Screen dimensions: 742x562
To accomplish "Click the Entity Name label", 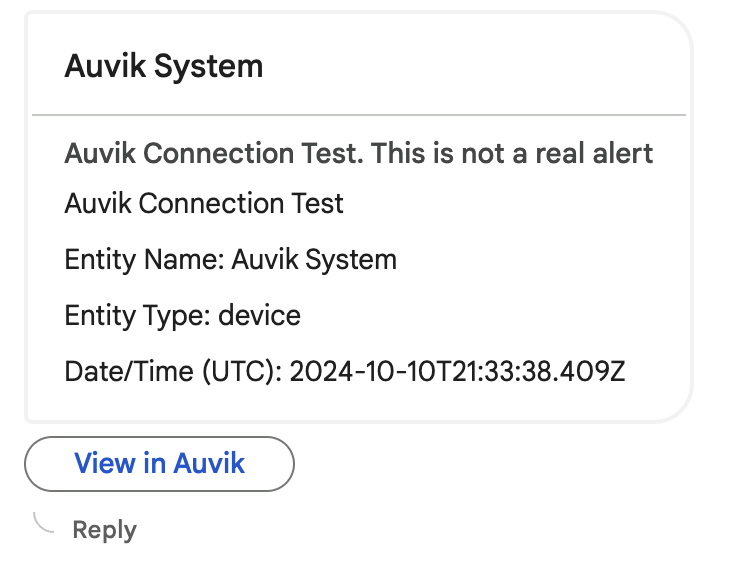I will point(144,259).
